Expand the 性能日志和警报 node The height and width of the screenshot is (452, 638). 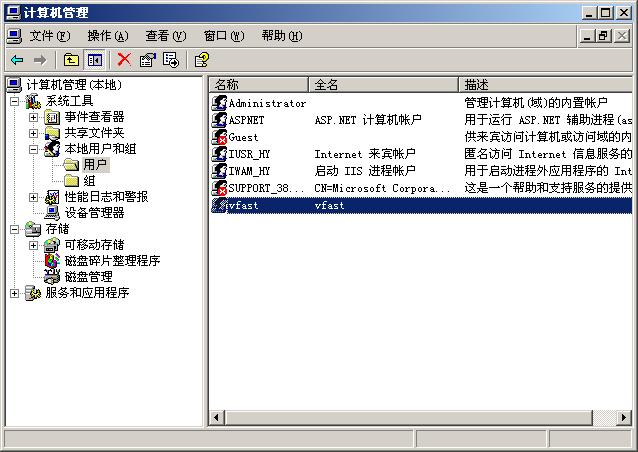pyautogui.click(x=34, y=197)
